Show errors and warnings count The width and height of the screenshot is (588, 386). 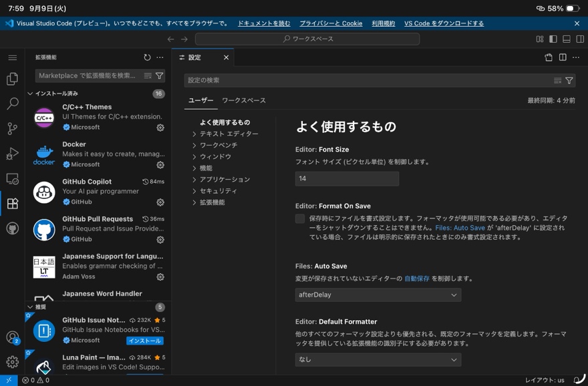pyautogui.click(x=35, y=381)
